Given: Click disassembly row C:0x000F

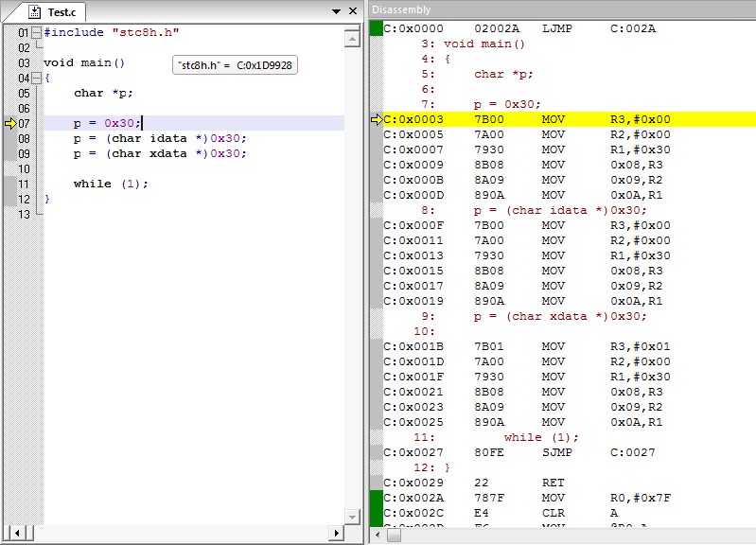Looking at the screenshot, I should pos(569,226).
